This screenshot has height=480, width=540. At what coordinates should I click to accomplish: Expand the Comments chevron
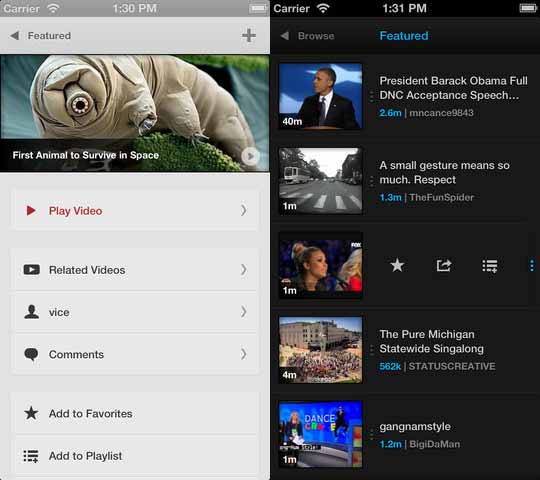pos(244,354)
